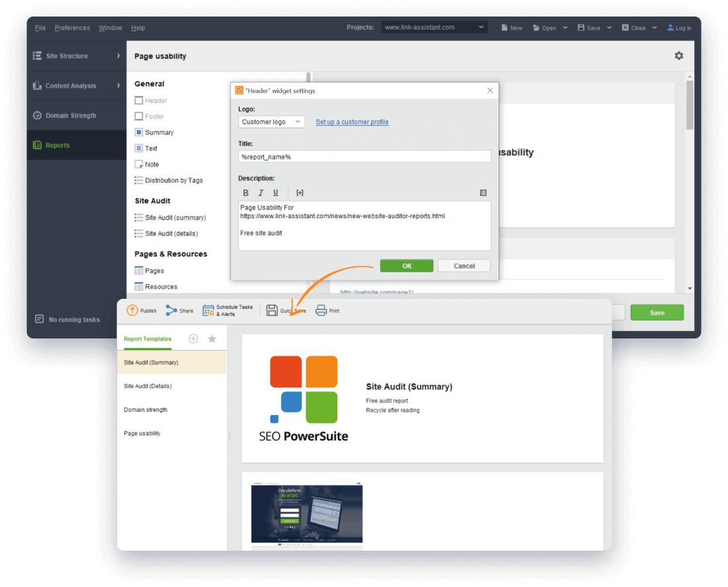The image size is (728, 587).
Task: Apply italic formatting in the description
Action: click(x=261, y=192)
